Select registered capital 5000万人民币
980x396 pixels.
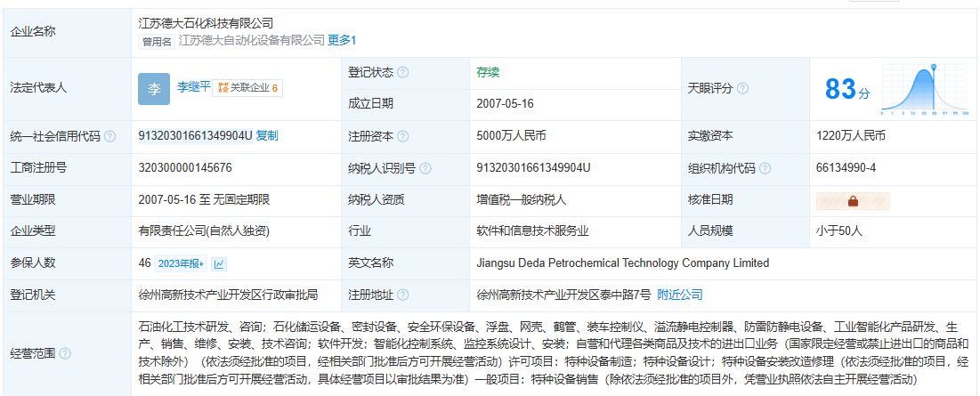[511, 135]
